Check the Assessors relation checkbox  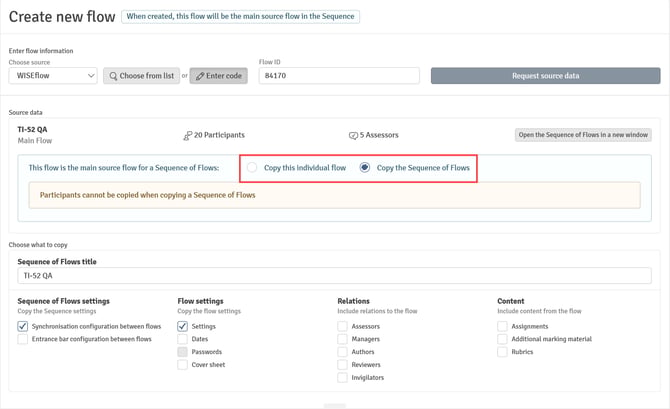click(342, 327)
